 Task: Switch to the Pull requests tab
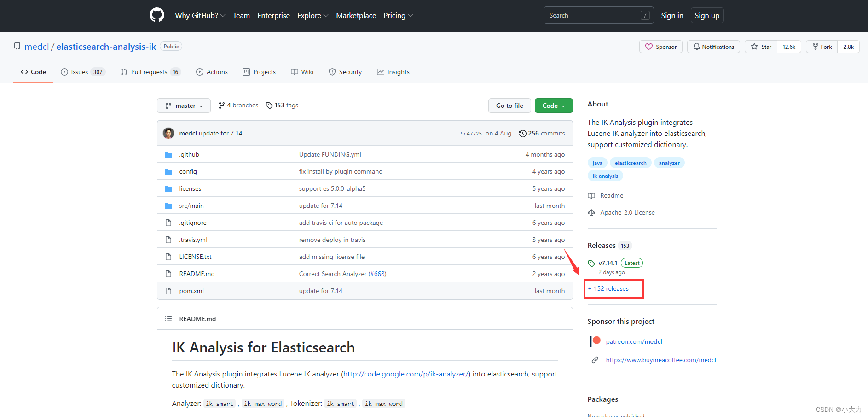click(150, 72)
